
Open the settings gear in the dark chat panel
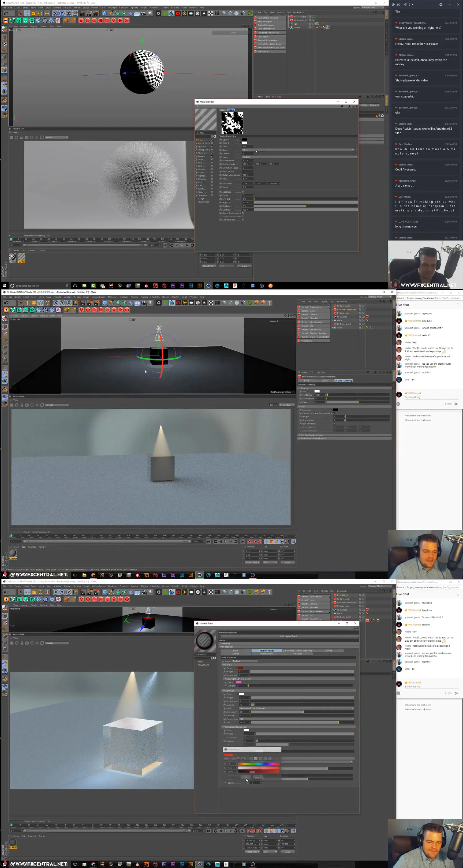[x=441, y=4]
